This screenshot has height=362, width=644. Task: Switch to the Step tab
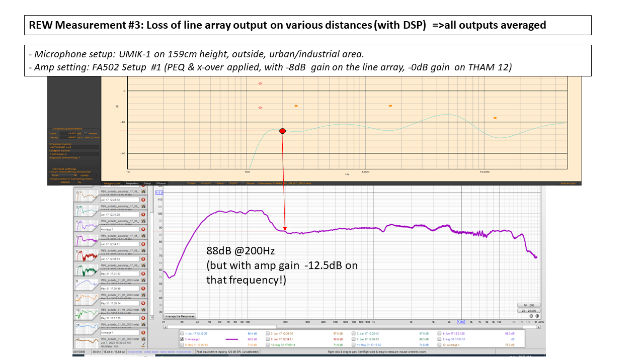(x=147, y=183)
